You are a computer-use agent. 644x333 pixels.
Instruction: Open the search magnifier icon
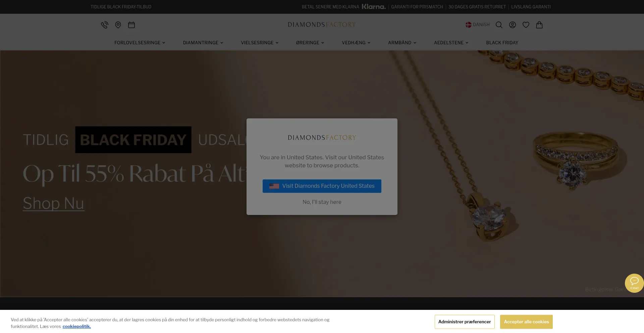499,25
